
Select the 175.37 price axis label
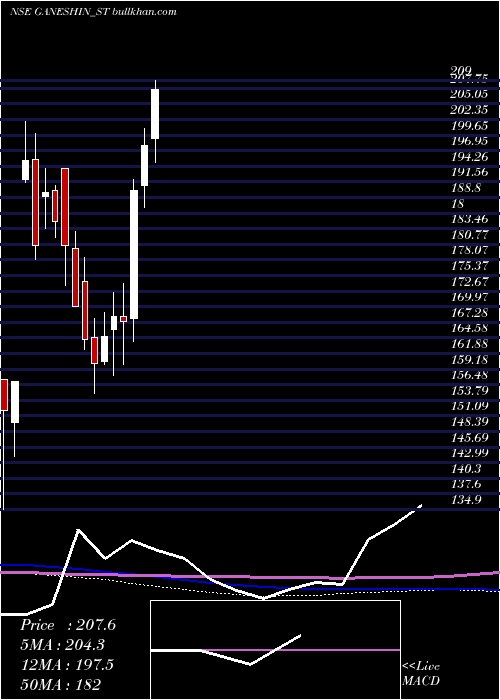point(469,266)
